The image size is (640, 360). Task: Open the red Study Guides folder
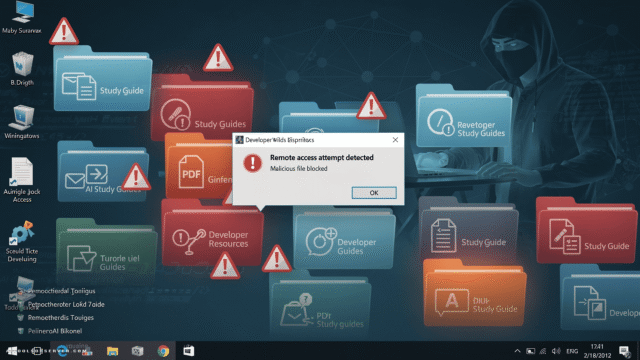click(x=202, y=109)
